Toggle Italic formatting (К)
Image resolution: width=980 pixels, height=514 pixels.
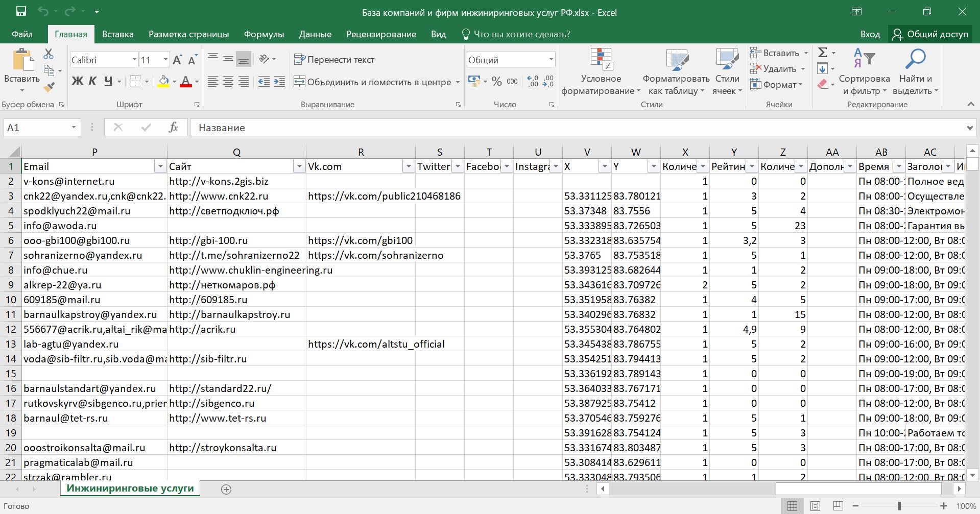pyautogui.click(x=92, y=81)
